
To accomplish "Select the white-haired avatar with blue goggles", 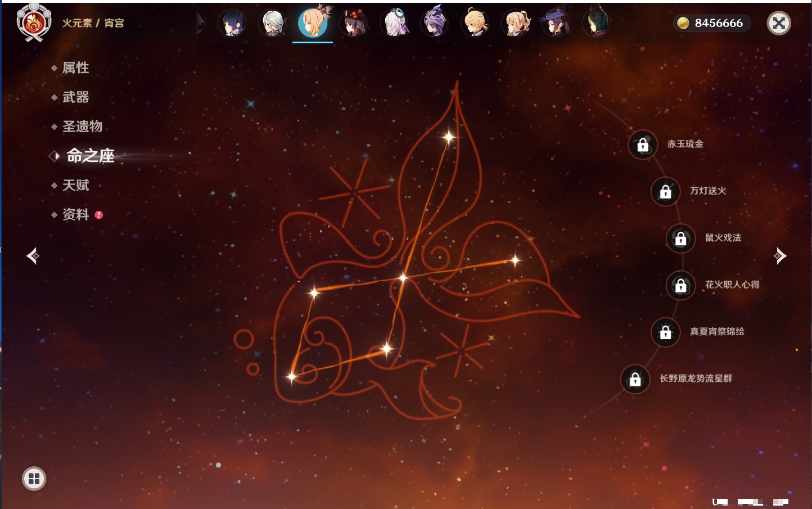I will [x=395, y=24].
